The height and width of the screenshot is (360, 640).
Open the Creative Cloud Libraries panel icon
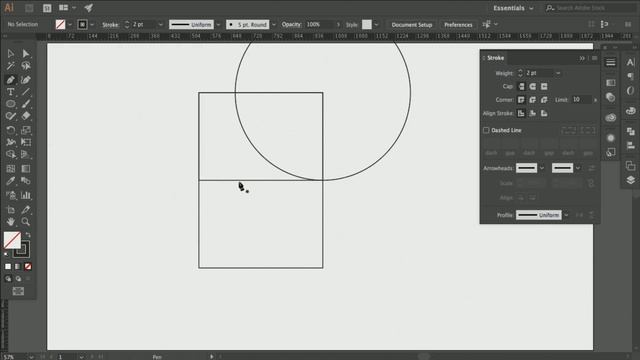611,118
